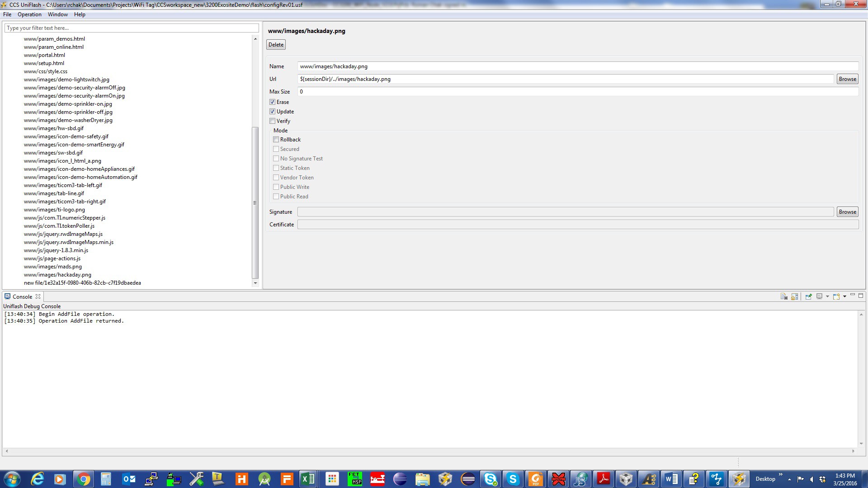868x488 pixels.
Task: Select www/images/ti-logo.png in file list
Action: pos(54,210)
